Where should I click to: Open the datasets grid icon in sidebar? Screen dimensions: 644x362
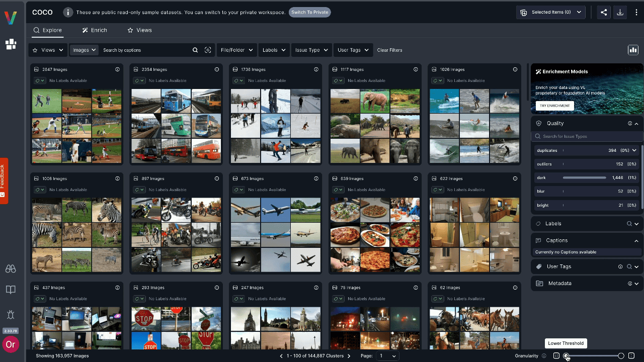pos(11,44)
